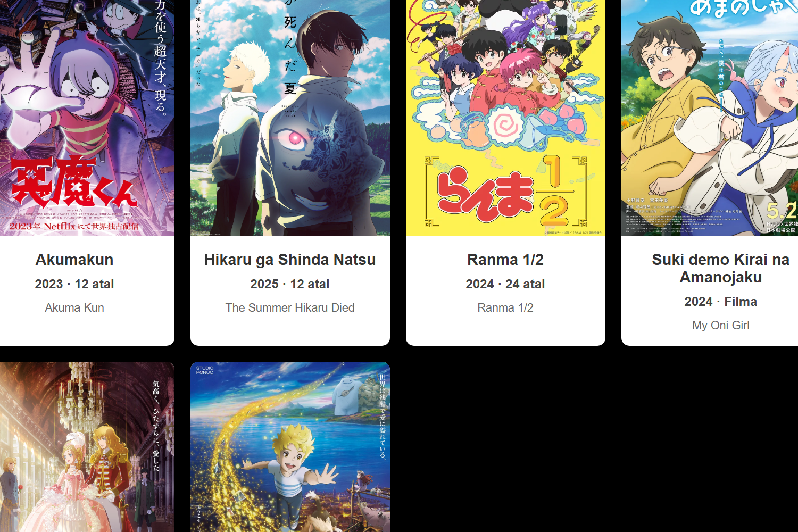Click the 'Akuma Kun' alternate title
The image size is (798, 532).
coord(74,307)
